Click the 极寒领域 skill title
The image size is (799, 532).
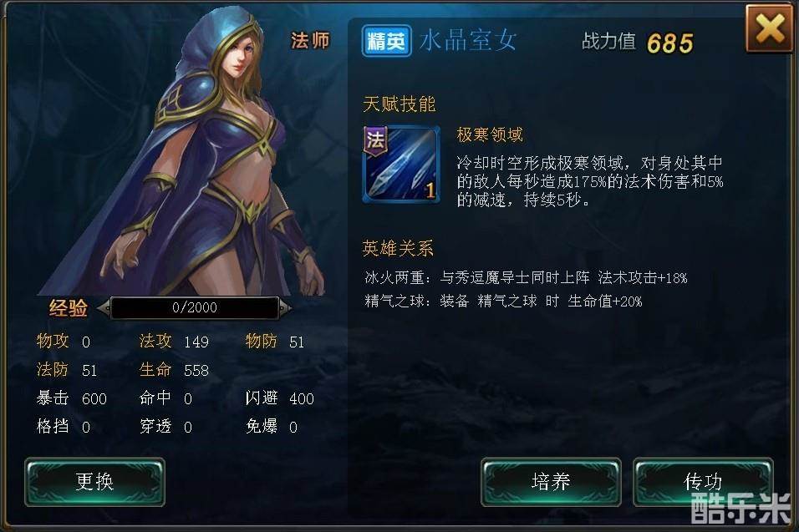tap(490, 135)
